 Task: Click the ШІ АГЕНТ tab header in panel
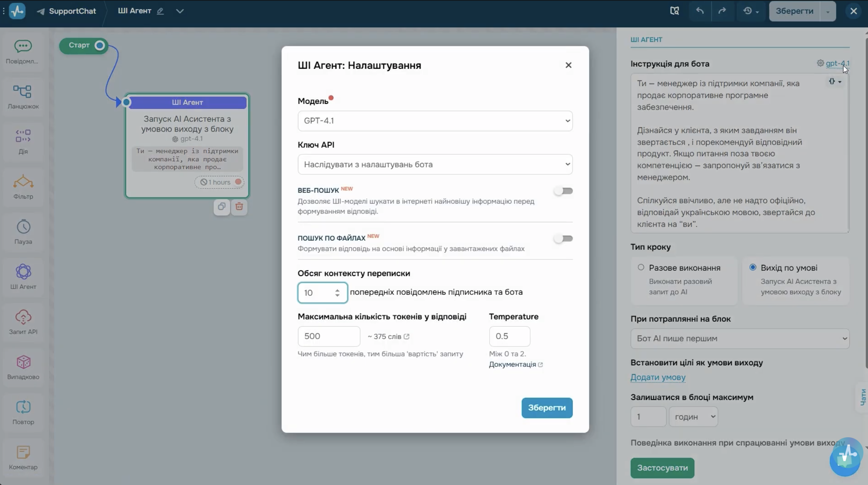(x=646, y=40)
